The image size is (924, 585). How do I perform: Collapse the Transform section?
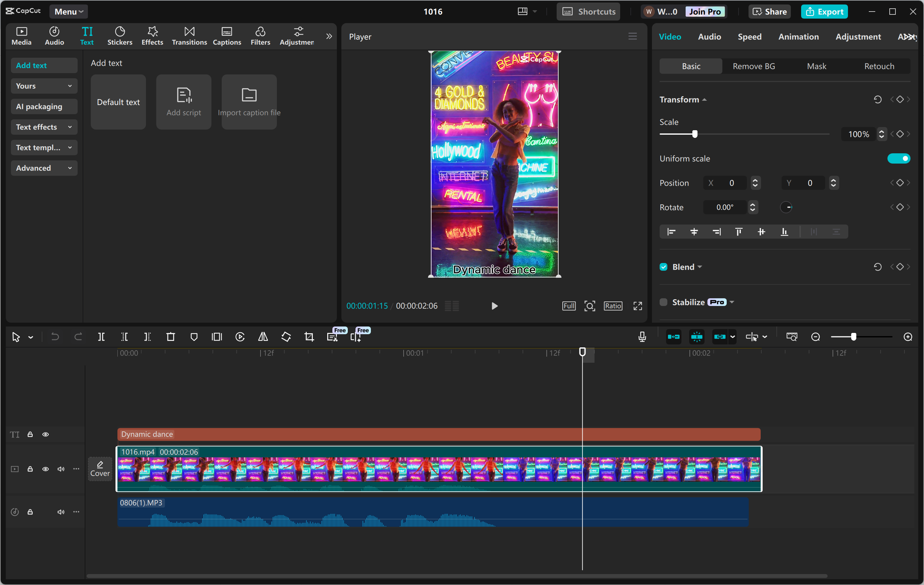pos(705,99)
